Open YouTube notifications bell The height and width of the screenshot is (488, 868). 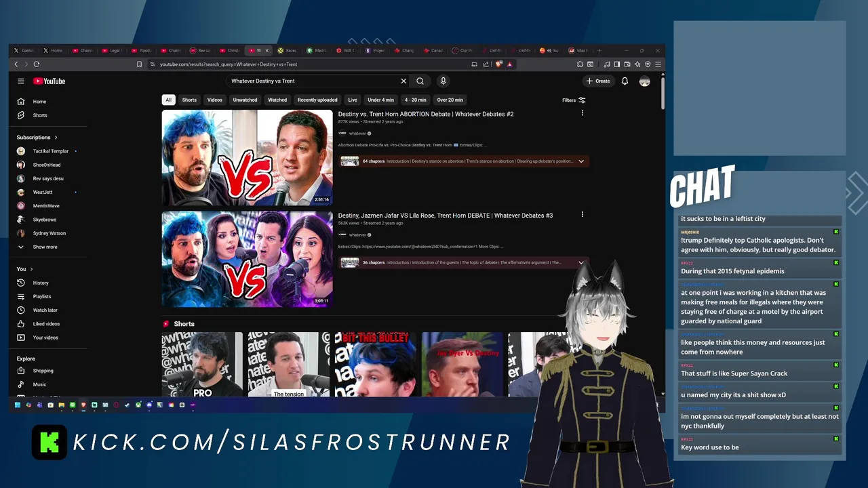(625, 81)
